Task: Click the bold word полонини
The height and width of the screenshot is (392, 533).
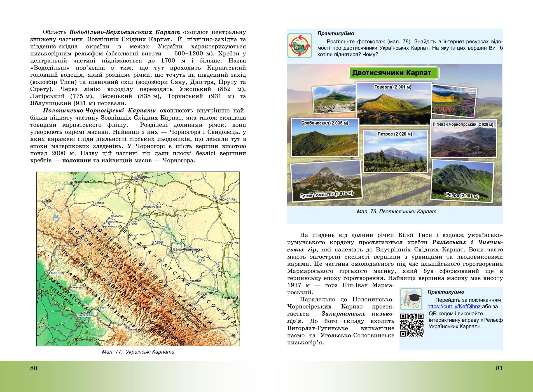Action: (77, 160)
